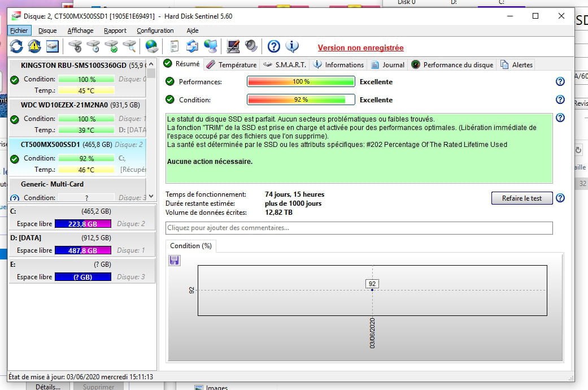This screenshot has width=588, height=390.
Task: Click the save floppy icon above the chart
Action: [x=175, y=260]
